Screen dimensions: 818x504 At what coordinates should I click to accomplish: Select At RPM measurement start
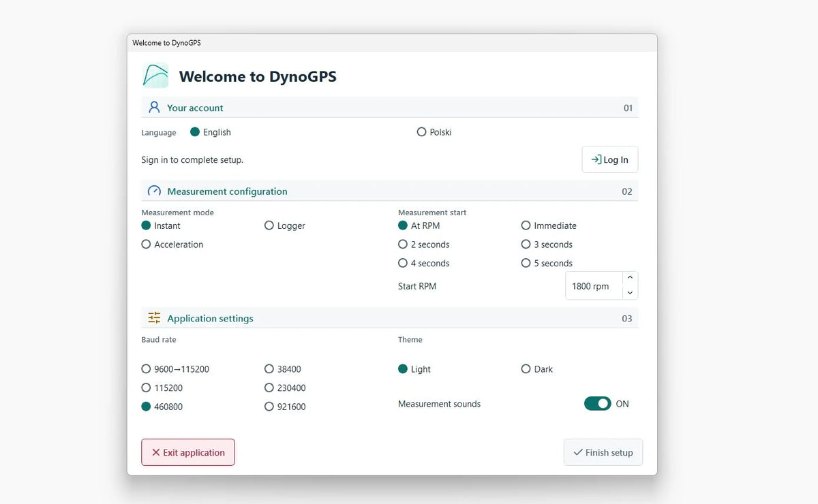[x=419, y=225]
